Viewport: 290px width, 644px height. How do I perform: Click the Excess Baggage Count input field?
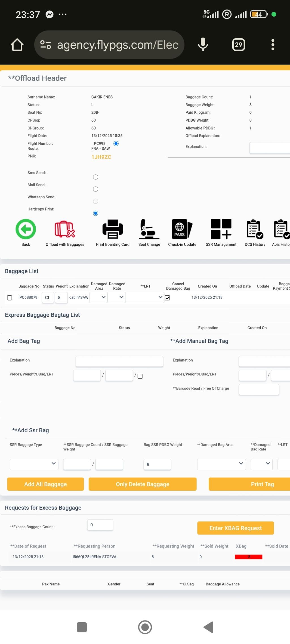[x=100, y=525]
